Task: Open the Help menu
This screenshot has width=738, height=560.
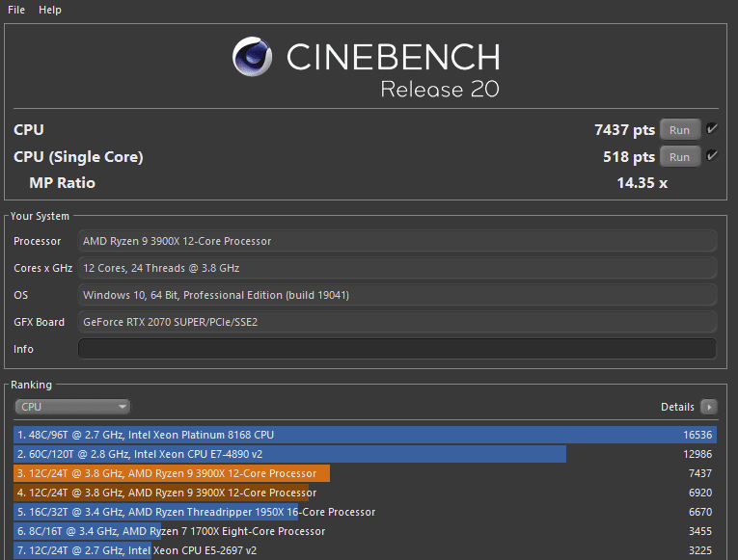Action: (x=49, y=10)
